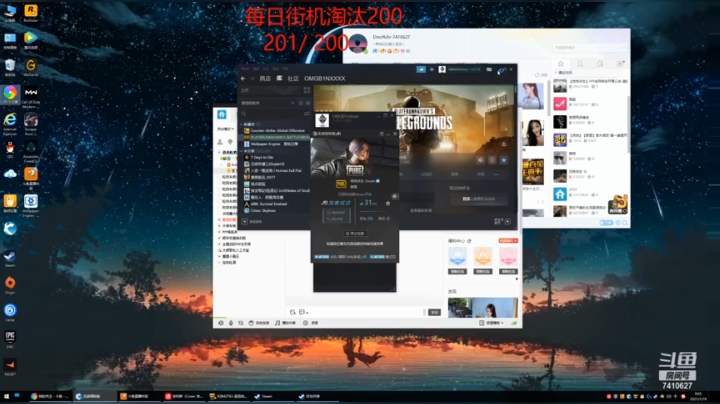Open PUBG info icon in Steam
This screenshot has width=720, height=404.
[492, 160]
